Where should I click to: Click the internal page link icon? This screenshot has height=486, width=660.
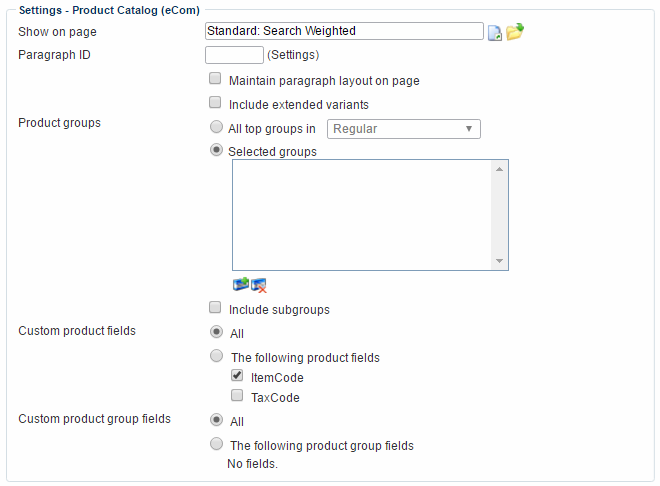click(495, 32)
